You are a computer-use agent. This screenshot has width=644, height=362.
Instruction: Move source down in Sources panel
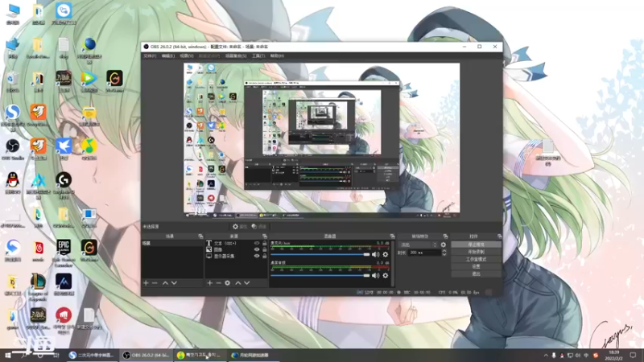[x=247, y=283]
